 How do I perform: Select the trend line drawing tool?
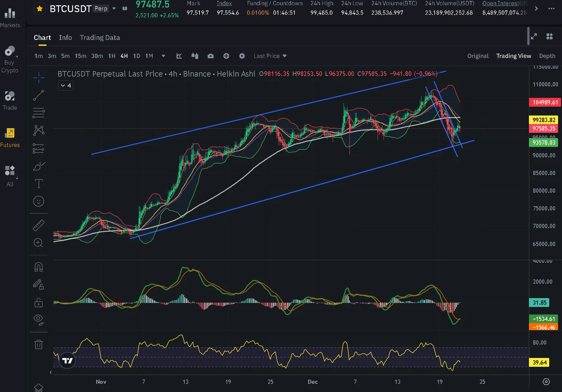[x=39, y=95]
